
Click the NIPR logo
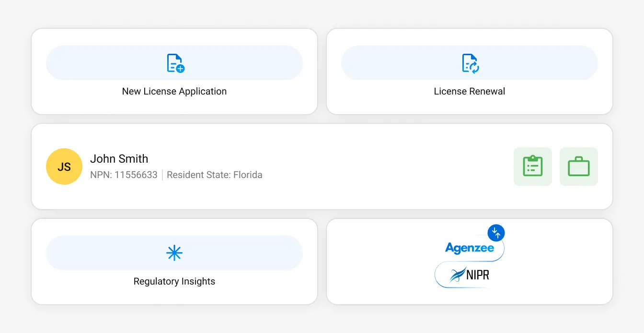pos(470,275)
